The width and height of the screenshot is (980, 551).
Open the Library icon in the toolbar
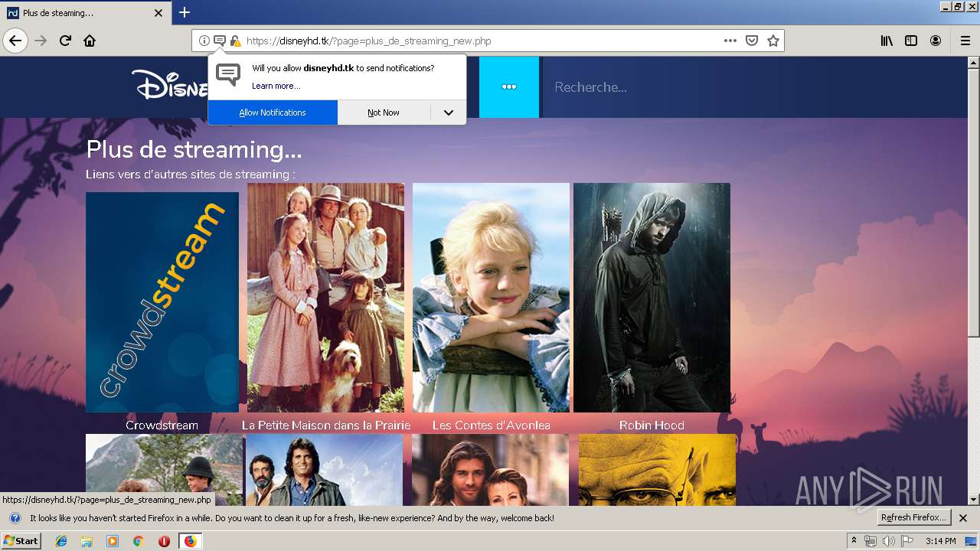tap(887, 41)
